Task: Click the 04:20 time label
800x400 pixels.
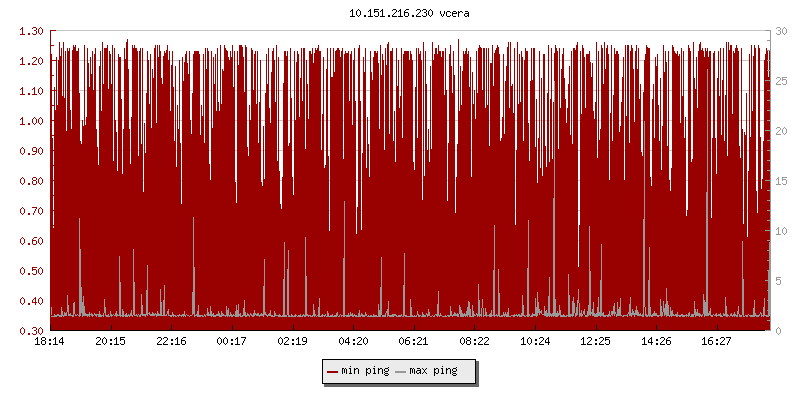Action: (353, 342)
